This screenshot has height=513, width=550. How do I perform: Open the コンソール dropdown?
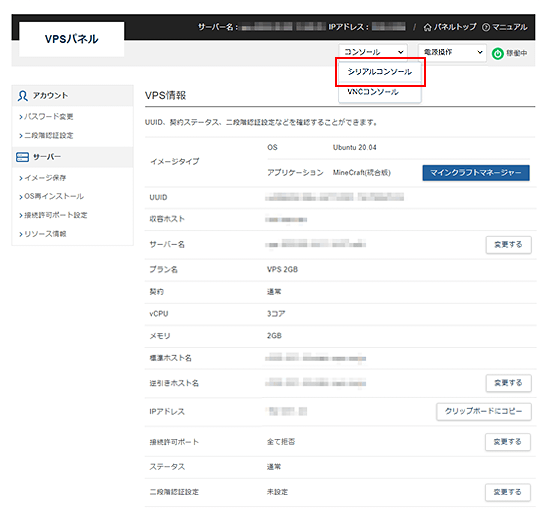(373, 52)
